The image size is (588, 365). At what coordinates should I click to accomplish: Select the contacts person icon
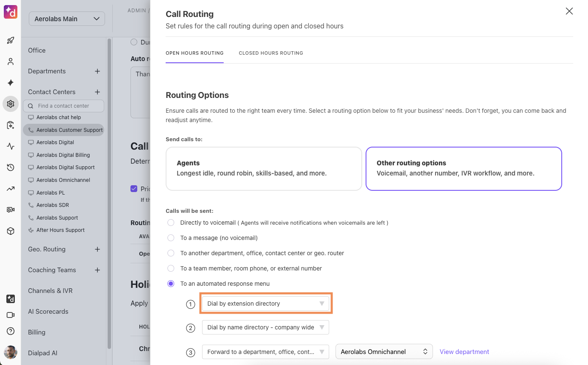[x=10, y=61]
